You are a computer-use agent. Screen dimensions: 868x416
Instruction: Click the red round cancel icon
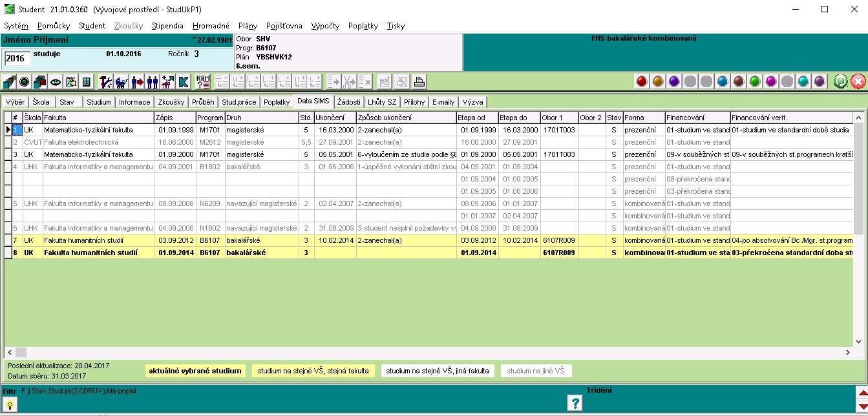tap(858, 81)
